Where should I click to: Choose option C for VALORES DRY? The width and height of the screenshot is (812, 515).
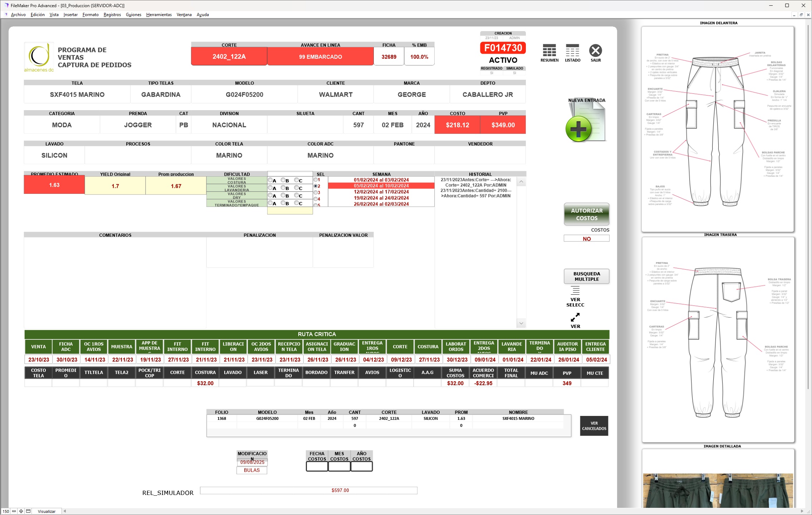click(x=296, y=195)
